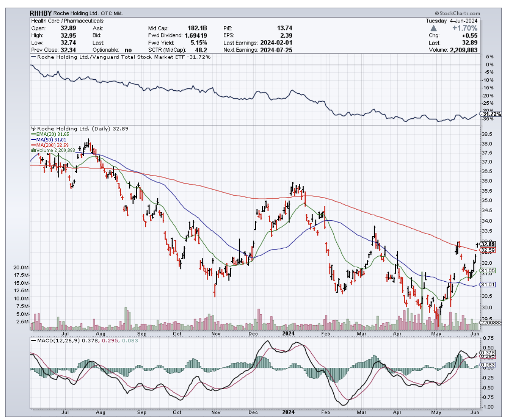The height and width of the screenshot is (420, 507).
Task: Click the relative strength legend line marker
Action: pos(34,57)
